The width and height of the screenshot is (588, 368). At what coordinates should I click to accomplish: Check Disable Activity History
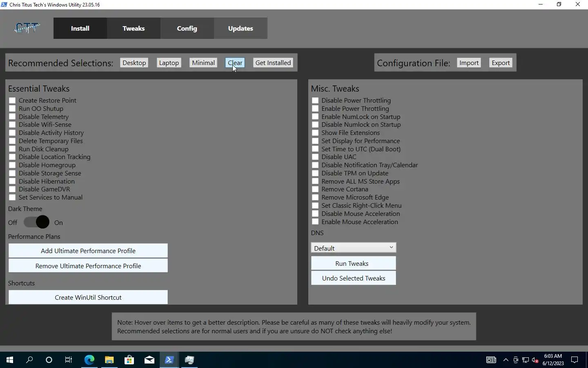click(12, 132)
